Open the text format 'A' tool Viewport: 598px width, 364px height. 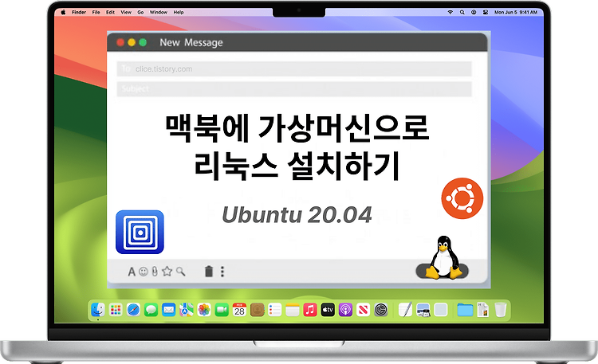132,272
